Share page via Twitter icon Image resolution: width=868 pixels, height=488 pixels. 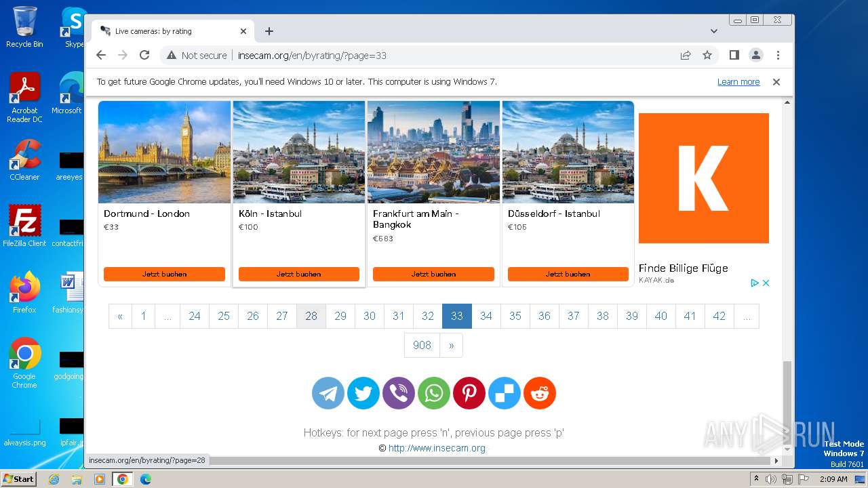363,393
